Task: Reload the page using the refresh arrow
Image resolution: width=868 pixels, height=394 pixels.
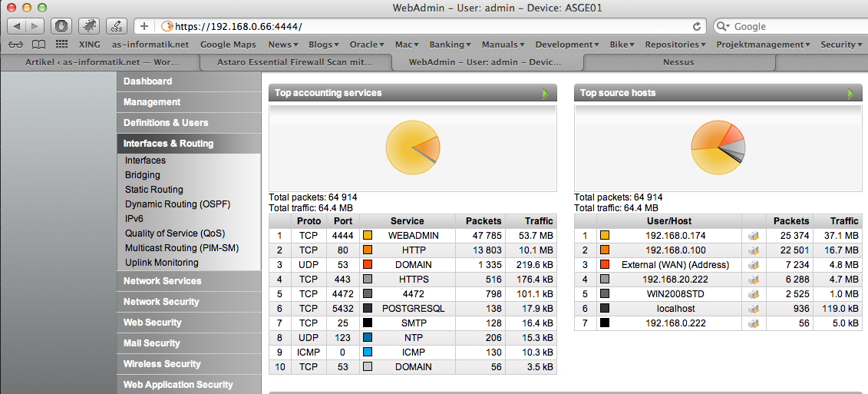Action: 697,26
